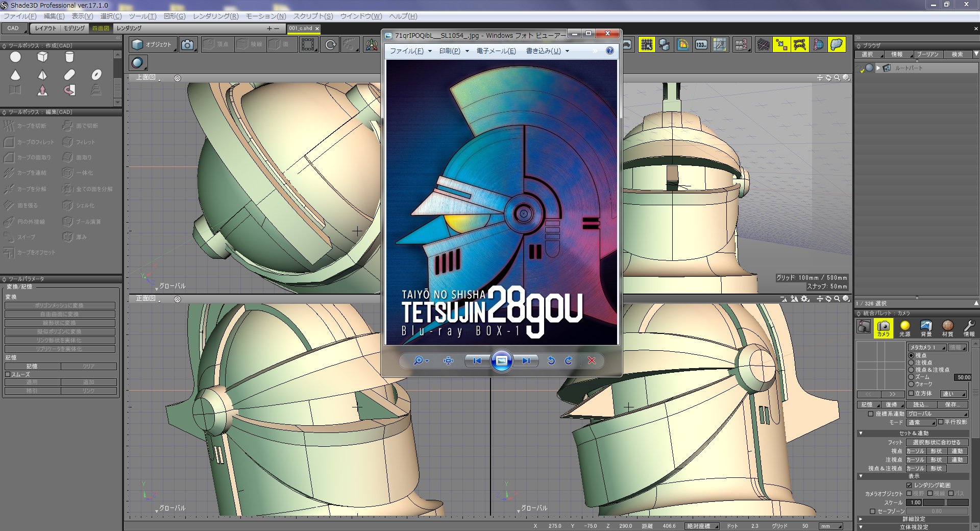This screenshot has height=531, width=980.
Task: Toggle the grid snap icon in toolbar
Action: [647, 45]
